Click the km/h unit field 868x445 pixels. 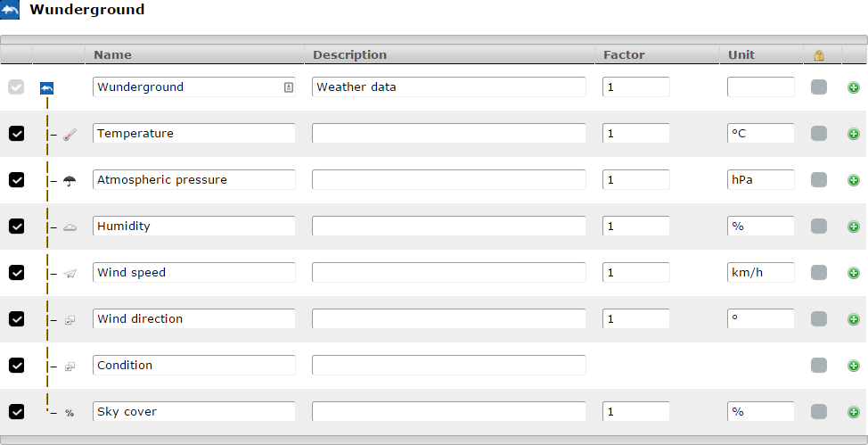click(x=760, y=273)
